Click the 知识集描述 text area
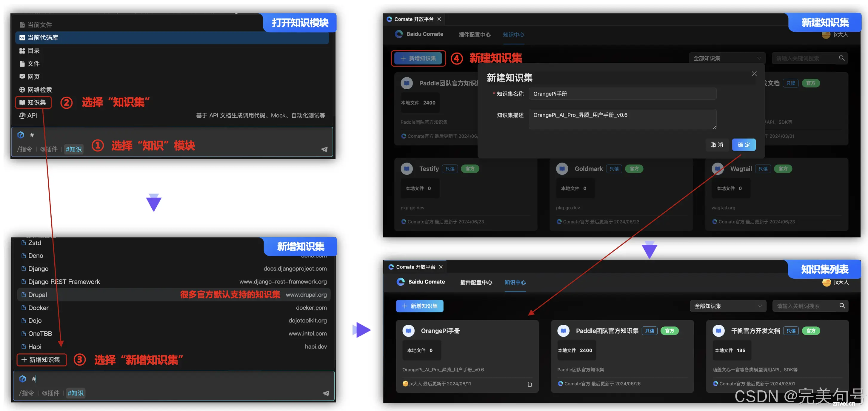 pyautogui.click(x=622, y=119)
